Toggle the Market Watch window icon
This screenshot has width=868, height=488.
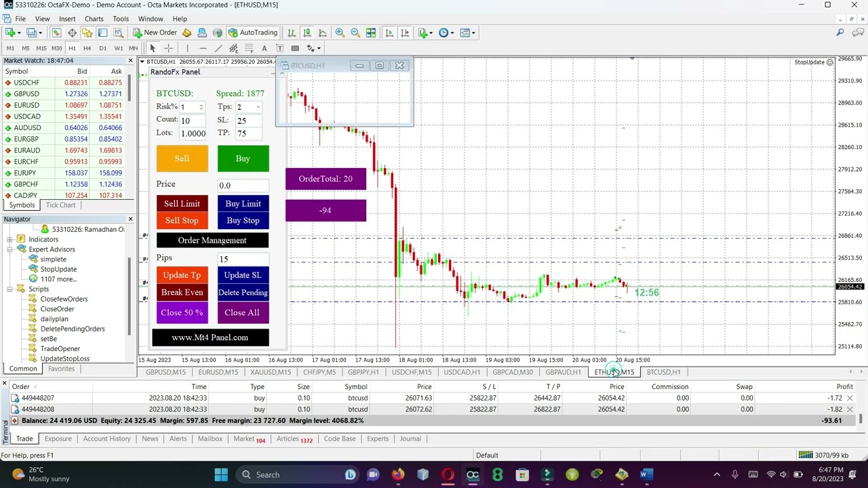click(x=56, y=33)
